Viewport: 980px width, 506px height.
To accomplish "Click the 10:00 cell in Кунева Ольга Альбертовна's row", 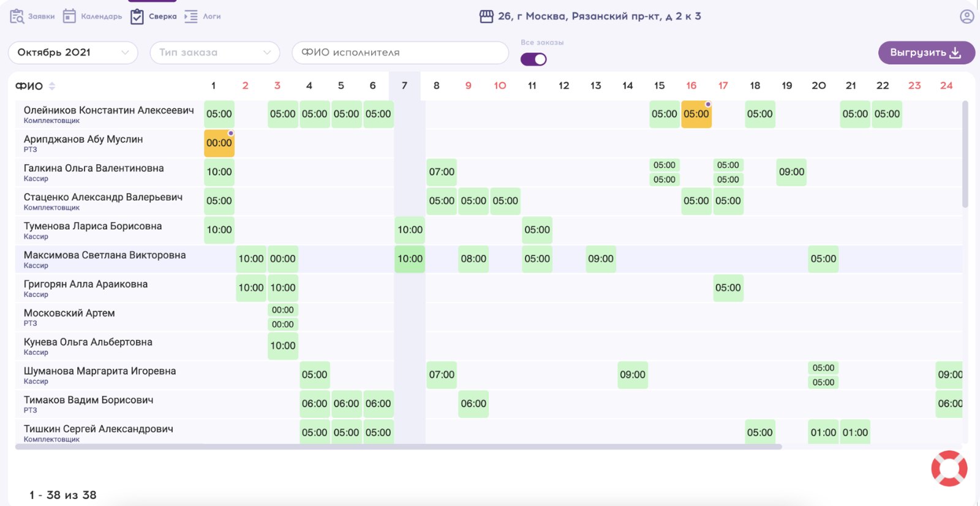I will coord(283,346).
